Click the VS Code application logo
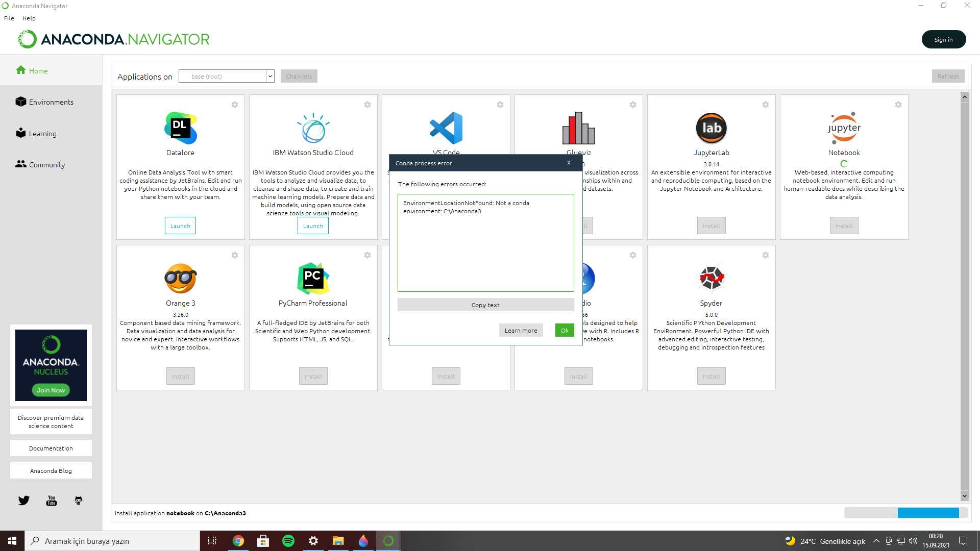 (446, 128)
